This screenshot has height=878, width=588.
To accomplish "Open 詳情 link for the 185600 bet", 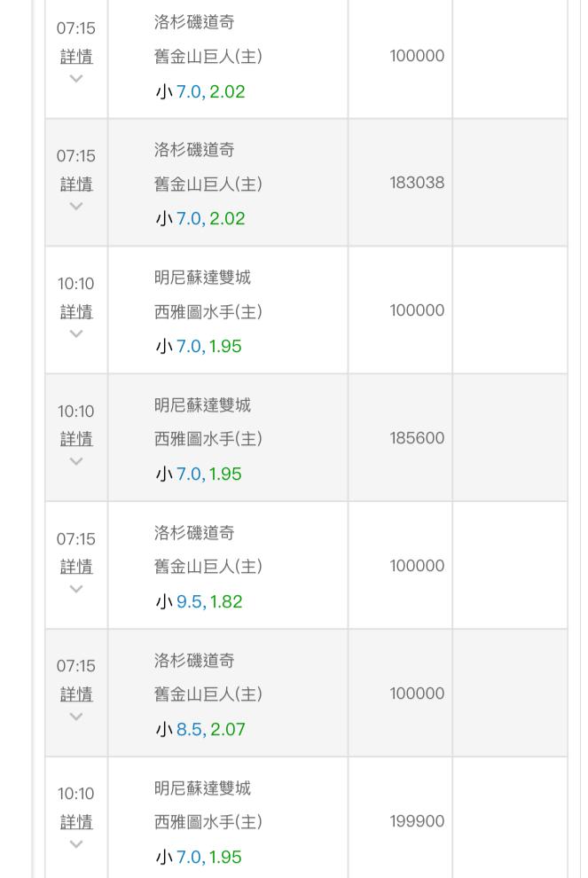I will point(76,439).
